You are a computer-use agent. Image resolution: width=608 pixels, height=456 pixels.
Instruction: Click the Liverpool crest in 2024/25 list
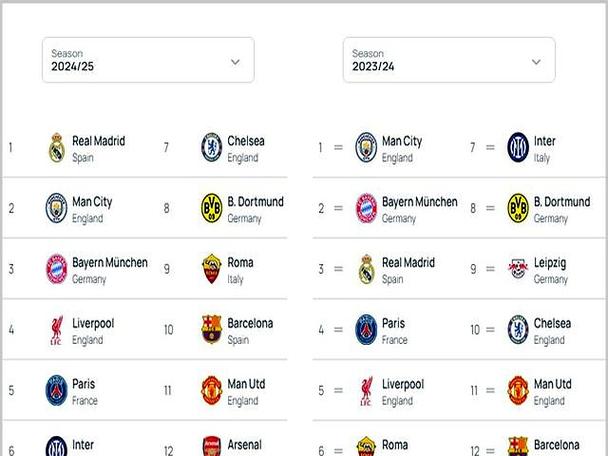point(57,330)
